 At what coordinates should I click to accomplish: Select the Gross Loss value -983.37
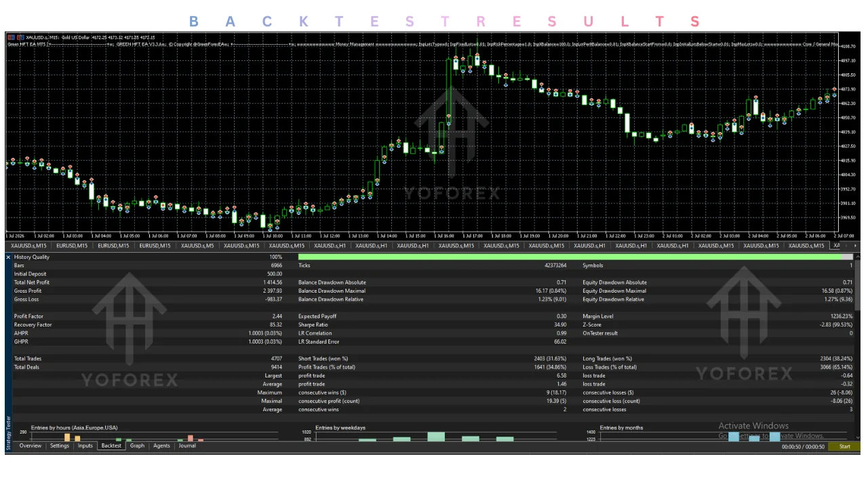274,300
